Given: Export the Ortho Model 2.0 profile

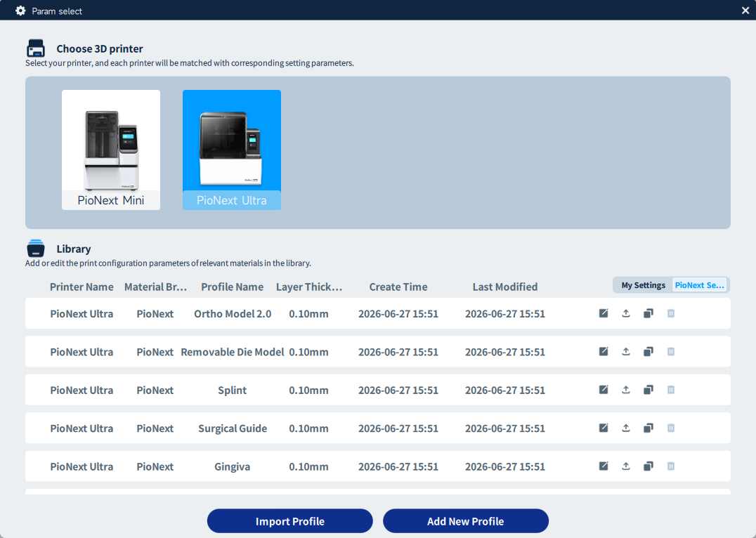Looking at the screenshot, I should 626,313.
